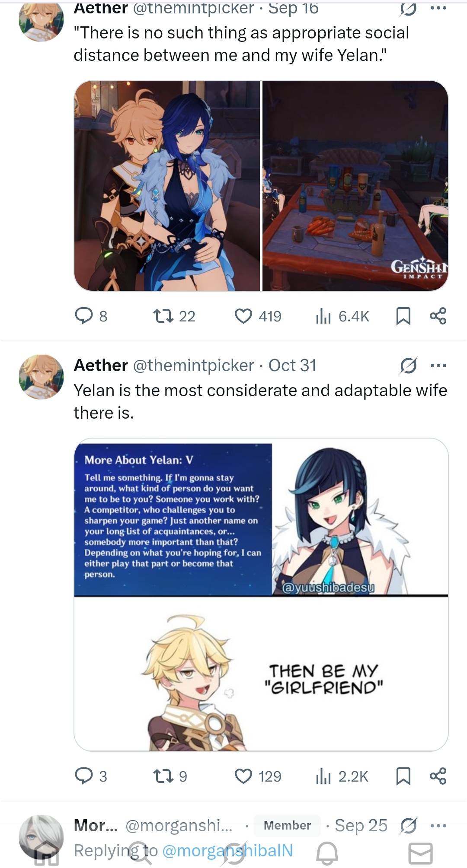Bookmark the Sep 16 tweet
This screenshot has height=868, width=467.
pyautogui.click(x=403, y=316)
